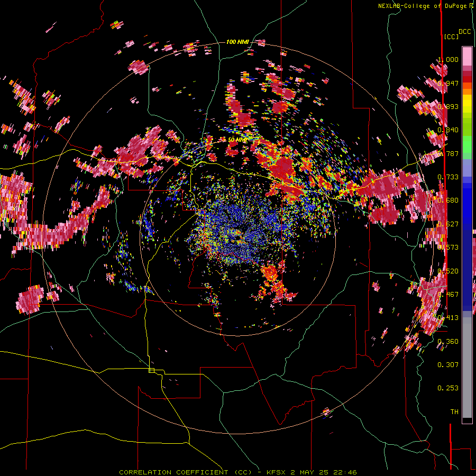This screenshot has width=476, height=476.
Task: Select the 0.360 legend value
Action: [x=448, y=342]
